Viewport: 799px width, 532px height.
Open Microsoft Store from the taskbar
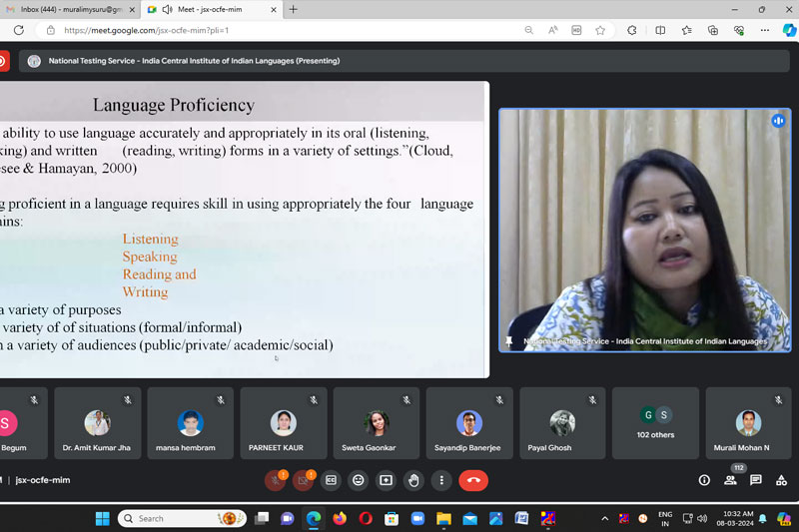tap(392, 518)
